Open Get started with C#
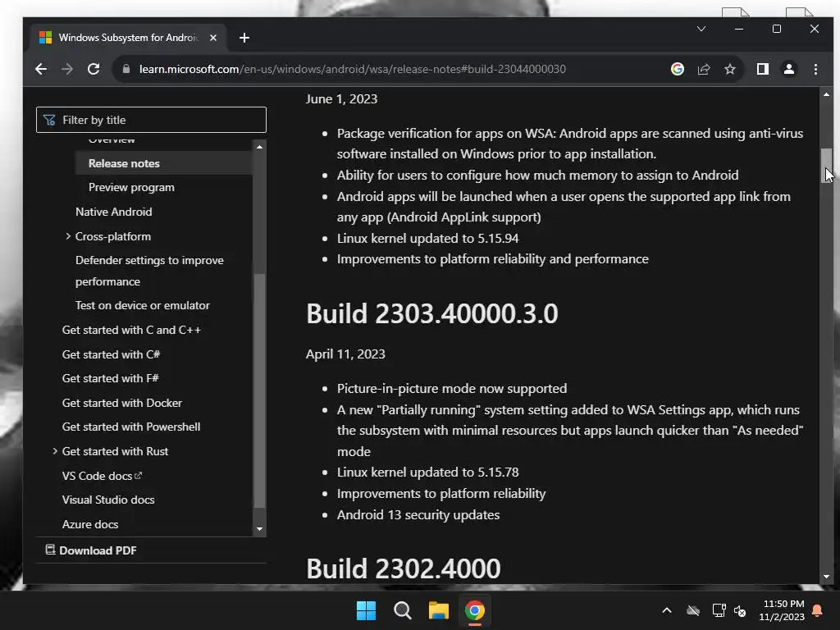Screen dimensions: 840x630 tap(111, 354)
